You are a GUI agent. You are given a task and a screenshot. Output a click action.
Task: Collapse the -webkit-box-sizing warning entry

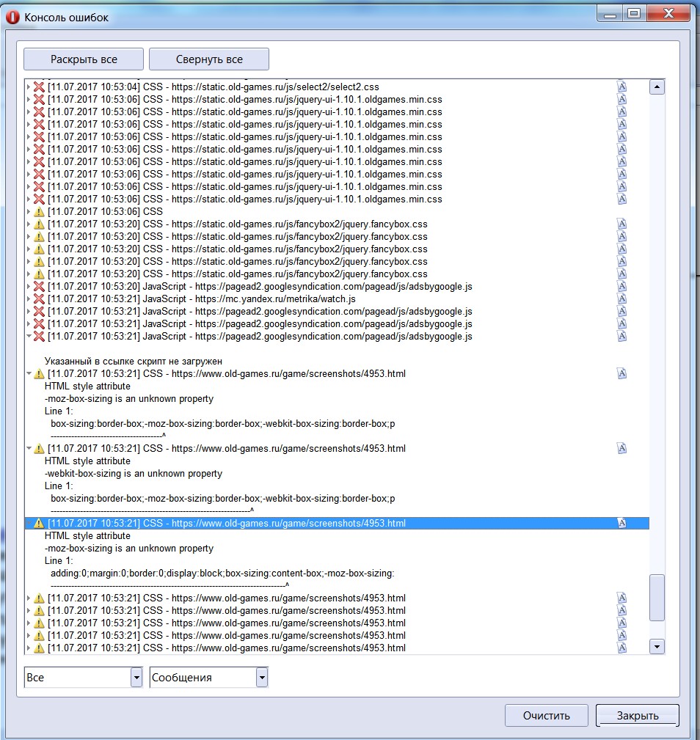point(29,448)
